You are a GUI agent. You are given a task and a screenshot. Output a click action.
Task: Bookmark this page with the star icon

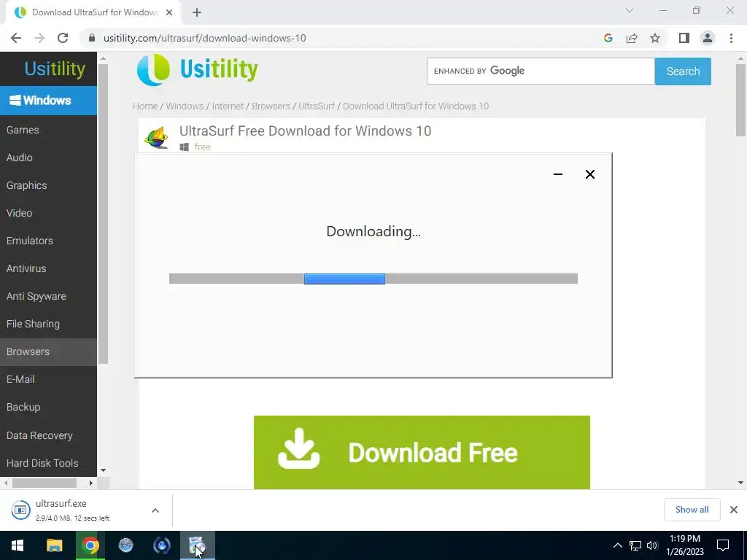[655, 38]
